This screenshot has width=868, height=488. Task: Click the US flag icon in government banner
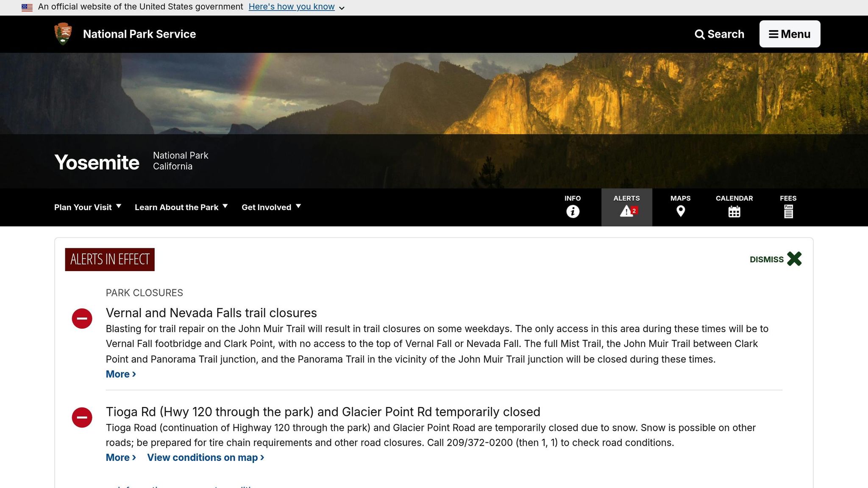coord(27,7)
